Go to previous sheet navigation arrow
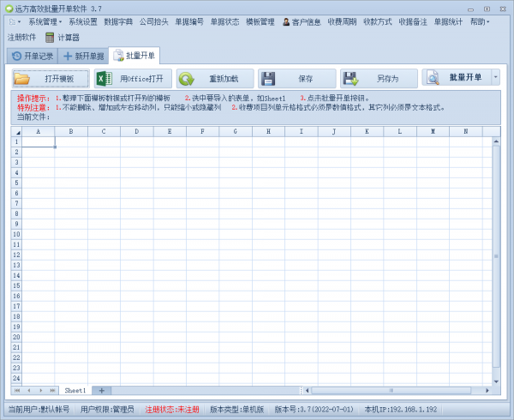Screen dimensions: 514x420 pyautogui.click(x=29, y=391)
